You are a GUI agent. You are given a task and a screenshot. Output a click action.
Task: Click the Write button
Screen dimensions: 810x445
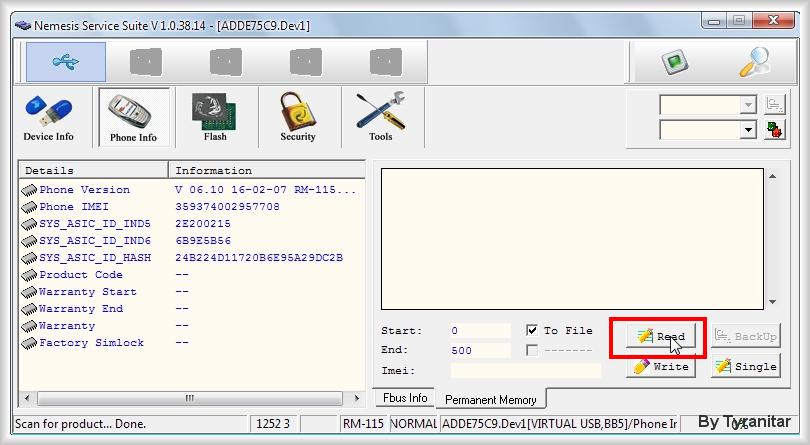[x=661, y=366]
